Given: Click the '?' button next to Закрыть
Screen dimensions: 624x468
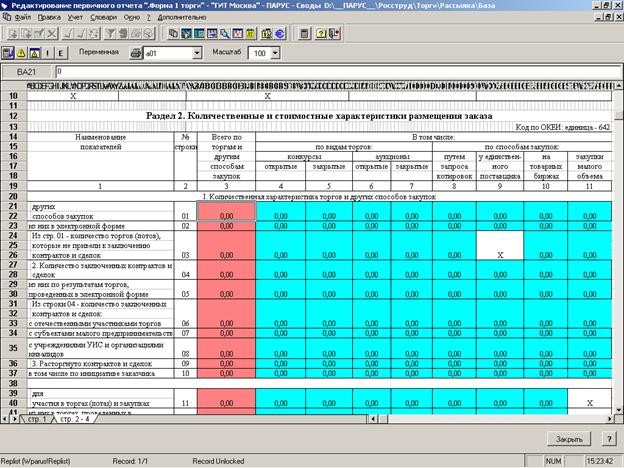Looking at the screenshot, I should [609, 439].
